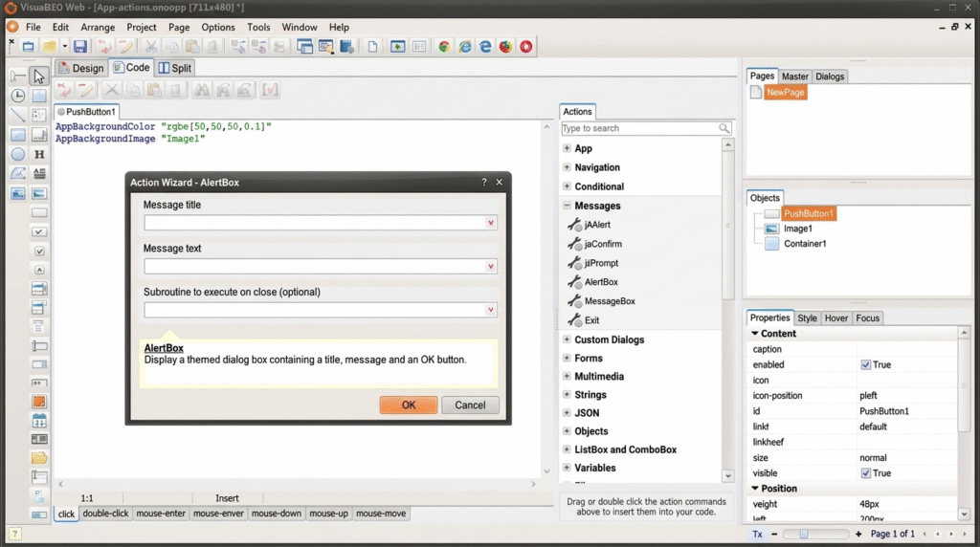Screen dimensions: 980x547
Task: Open the Tools menu
Action: 258,27
